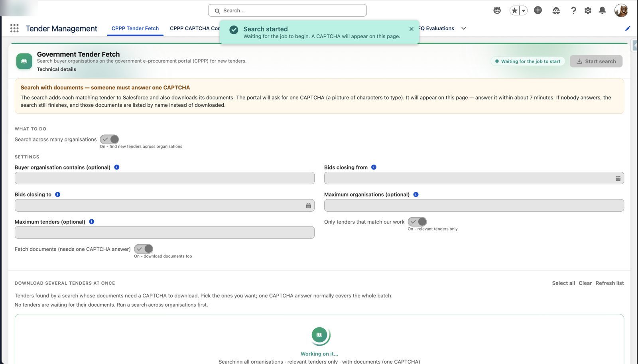Image resolution: width=638 pixels, height=364 pixels.
Task: Toggle Only tenders that match our work
Action: [417, 222]
